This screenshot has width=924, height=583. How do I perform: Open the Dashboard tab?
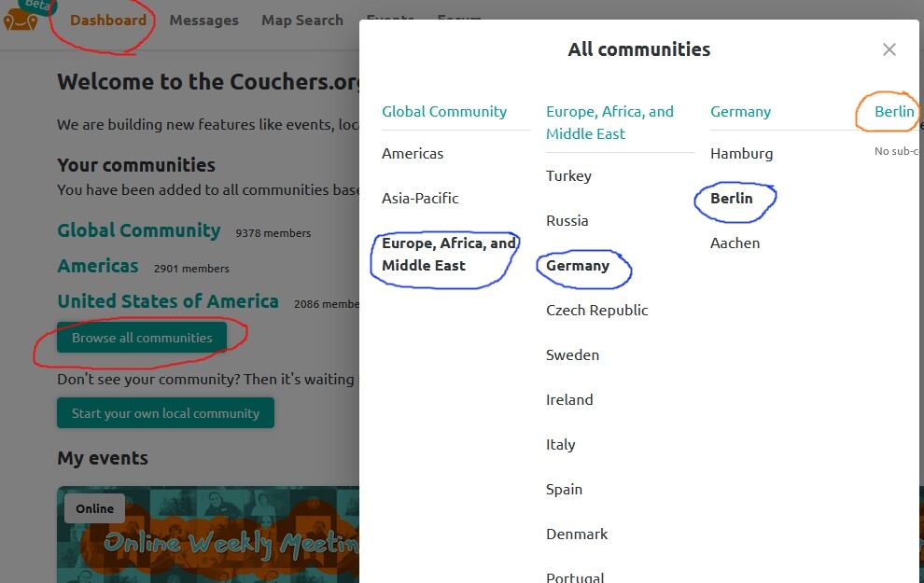click(x=108, y=20)
